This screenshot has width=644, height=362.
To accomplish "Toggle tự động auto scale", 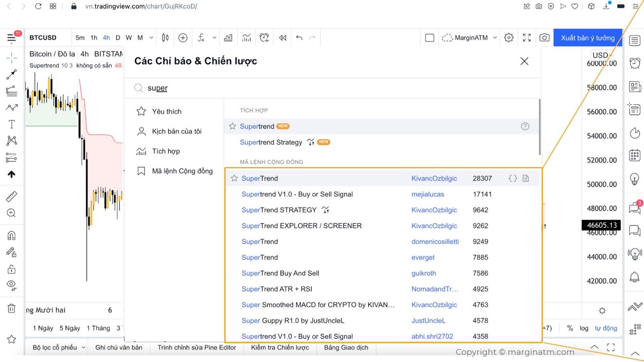I will click(x=606, y=328).
